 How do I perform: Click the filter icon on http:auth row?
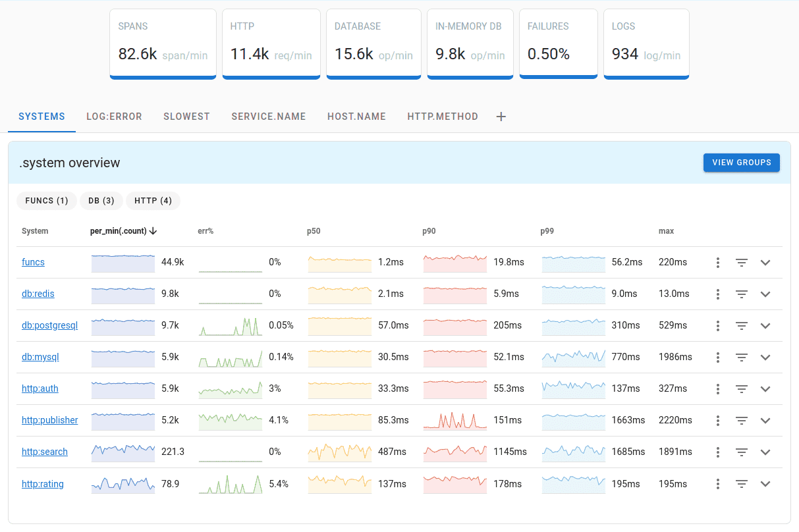coord(742,388)
